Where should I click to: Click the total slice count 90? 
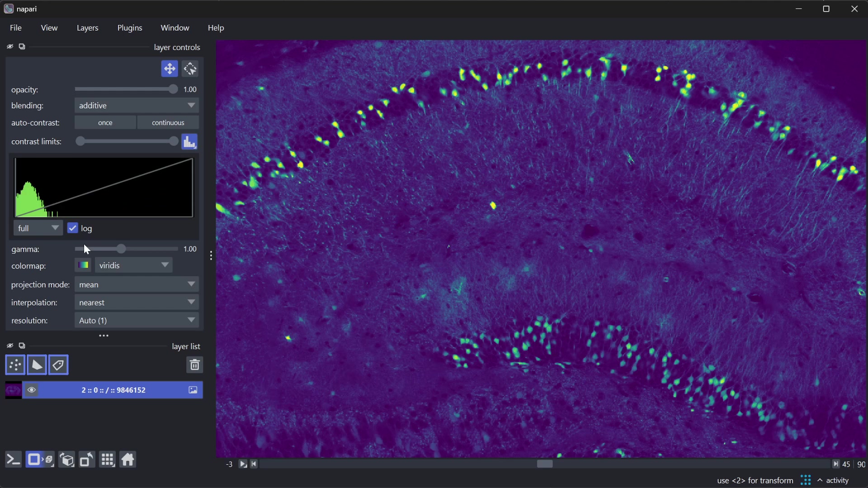(861, 465)
